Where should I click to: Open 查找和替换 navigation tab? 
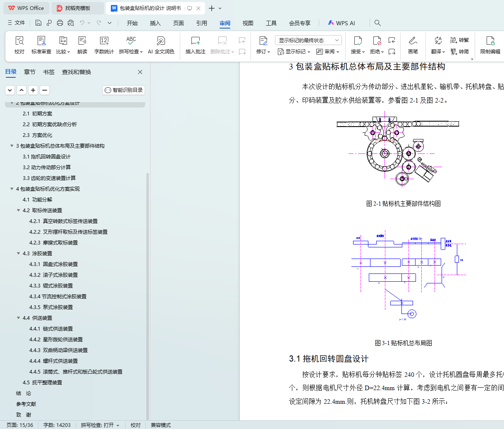click(76, 72)
